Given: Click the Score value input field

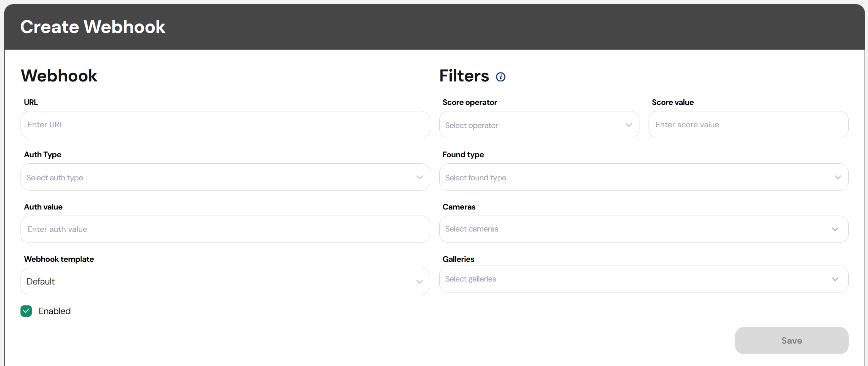Looking at the screenshot, I should tap(748, 125).
